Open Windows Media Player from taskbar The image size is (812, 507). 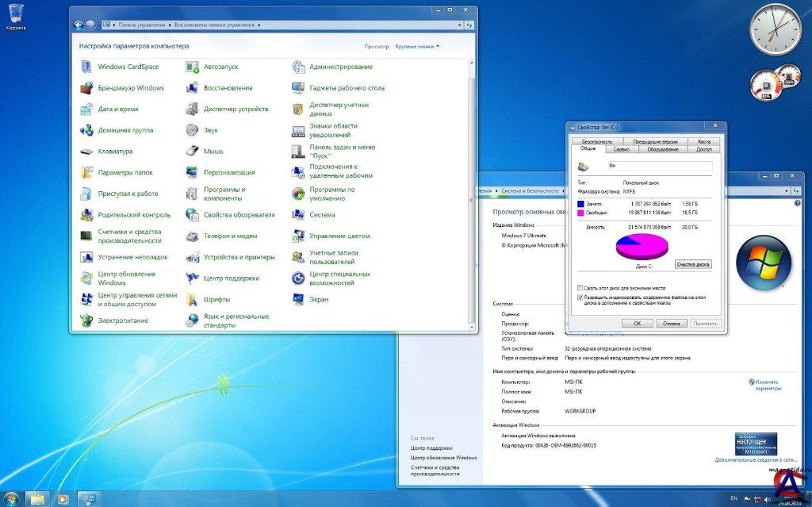tap(63, 499)
